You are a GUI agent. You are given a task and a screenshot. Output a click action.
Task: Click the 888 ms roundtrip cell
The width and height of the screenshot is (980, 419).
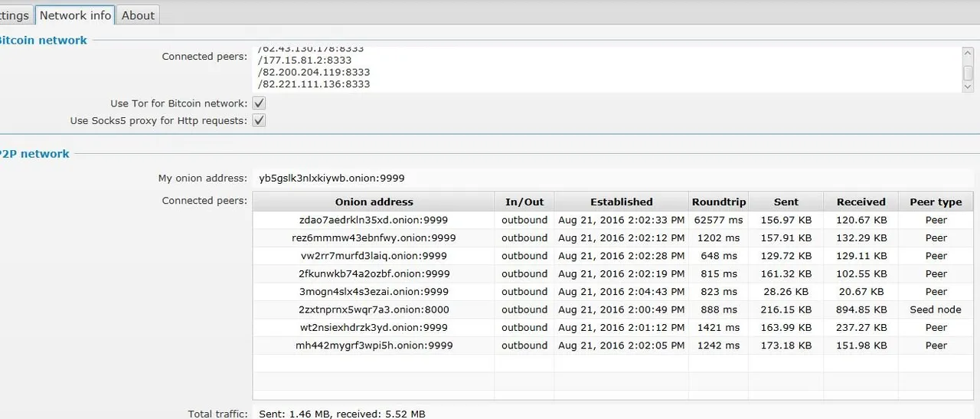[718, 309]
